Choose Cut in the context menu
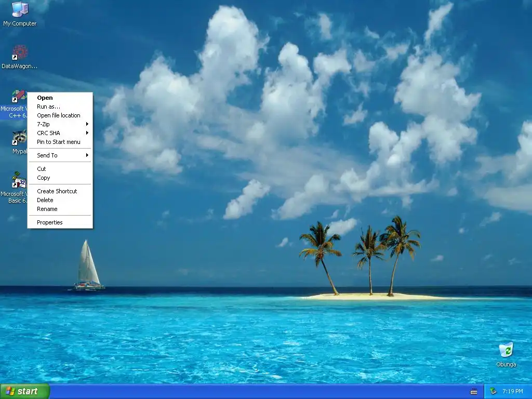This screenshot has width=532, height=399. (x=60, y=169)
